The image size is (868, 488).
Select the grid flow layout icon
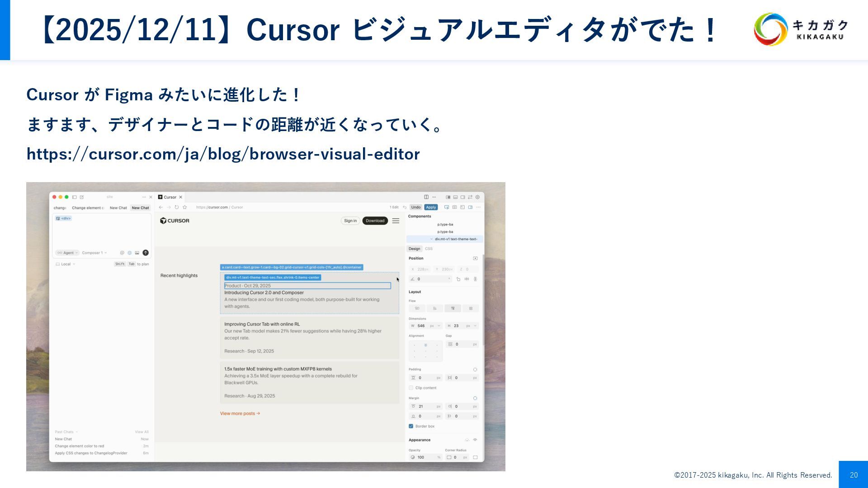coord(471,308)
